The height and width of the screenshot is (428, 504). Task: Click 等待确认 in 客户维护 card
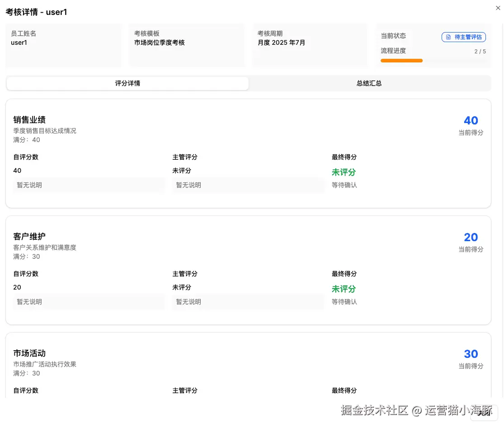[344, 302]
